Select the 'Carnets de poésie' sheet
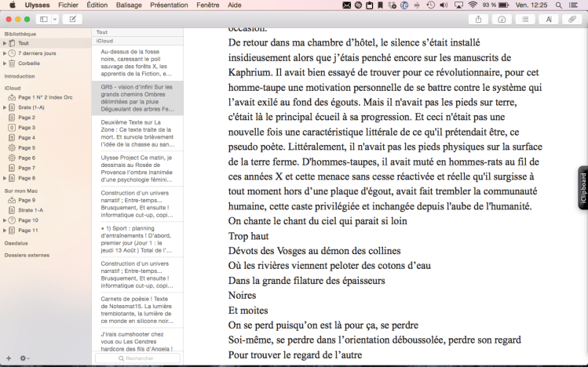 137,309
